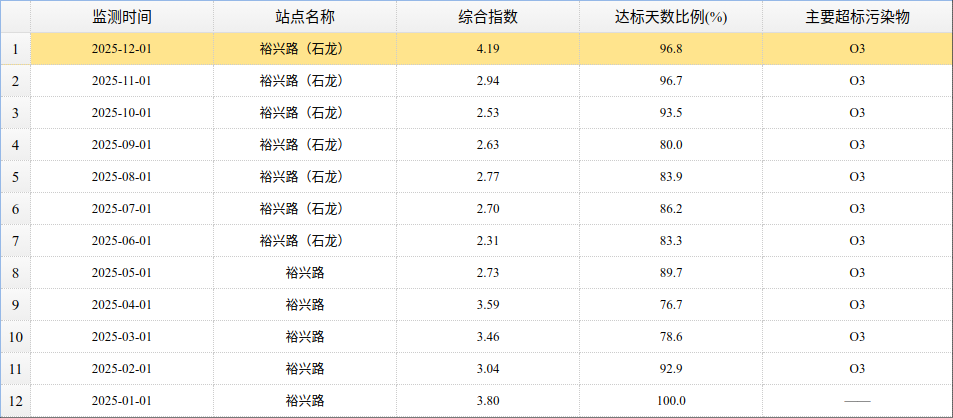Select the 80.0 compliance ratio cell
This screenshot has width=953, height=418.
670,145
